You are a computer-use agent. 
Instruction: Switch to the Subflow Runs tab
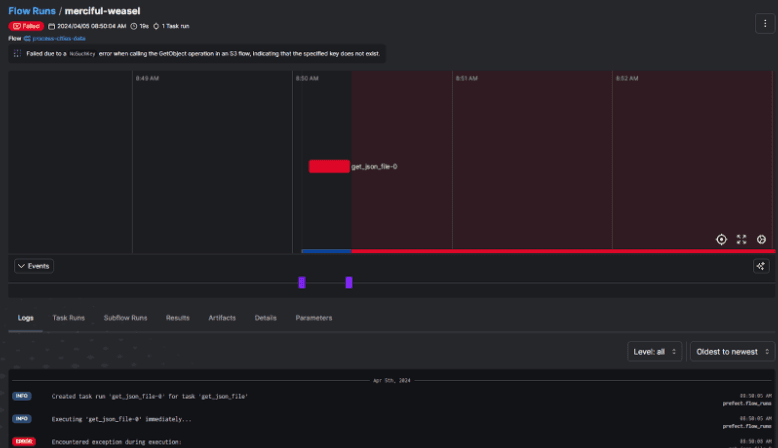point(125,318)
